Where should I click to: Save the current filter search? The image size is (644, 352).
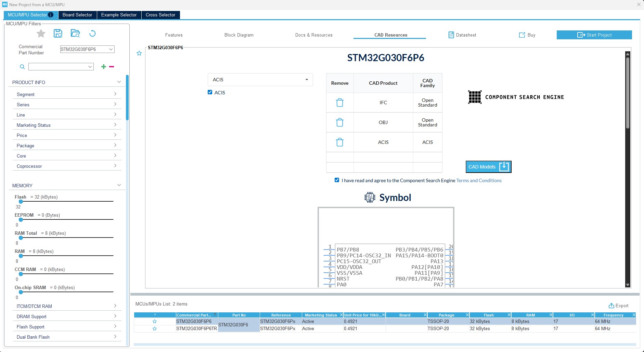click(x=58, y=33)
